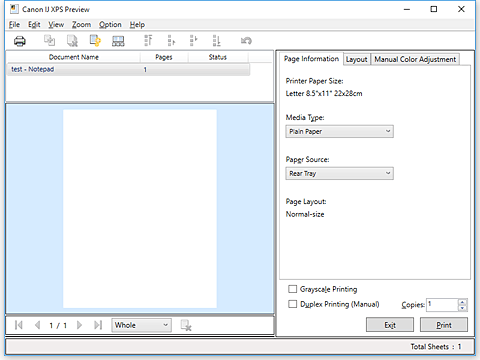Close the Canon IJ XPS Preview window

pyautogui.click(x=461, y=9)
